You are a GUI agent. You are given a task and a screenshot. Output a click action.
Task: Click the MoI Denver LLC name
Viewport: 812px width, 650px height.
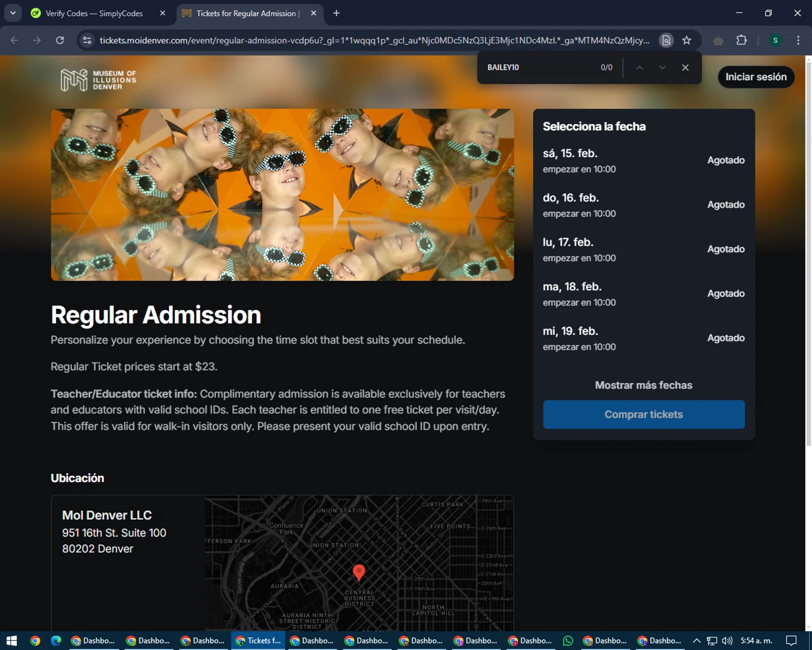point(107,515)
